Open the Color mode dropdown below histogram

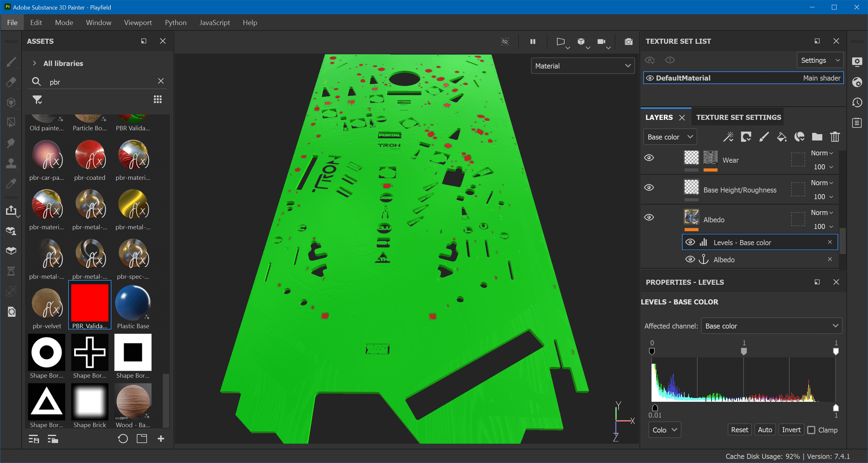point(665,430)
